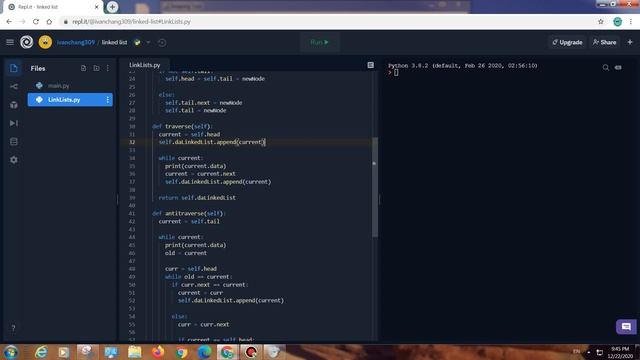Toggle the editor layout icon
The width and height of the screenshot is (640, 360).
(371, 65)
